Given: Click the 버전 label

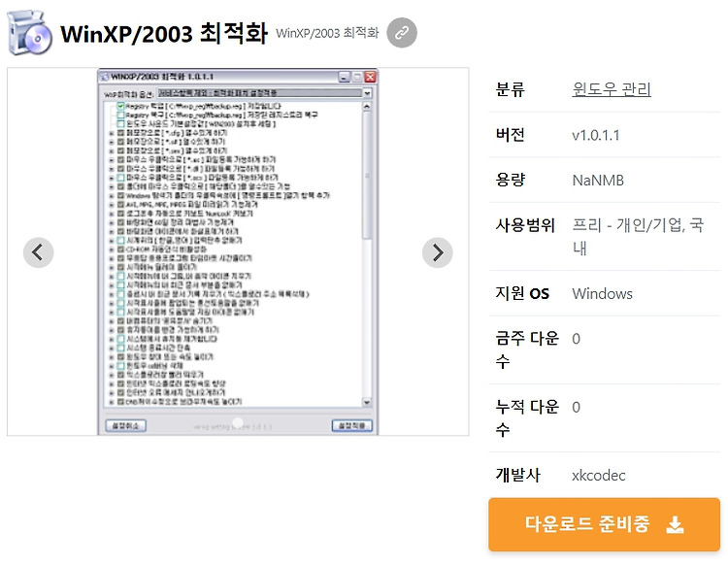Looking at the screenshot, I should click(x=511, y=135).
